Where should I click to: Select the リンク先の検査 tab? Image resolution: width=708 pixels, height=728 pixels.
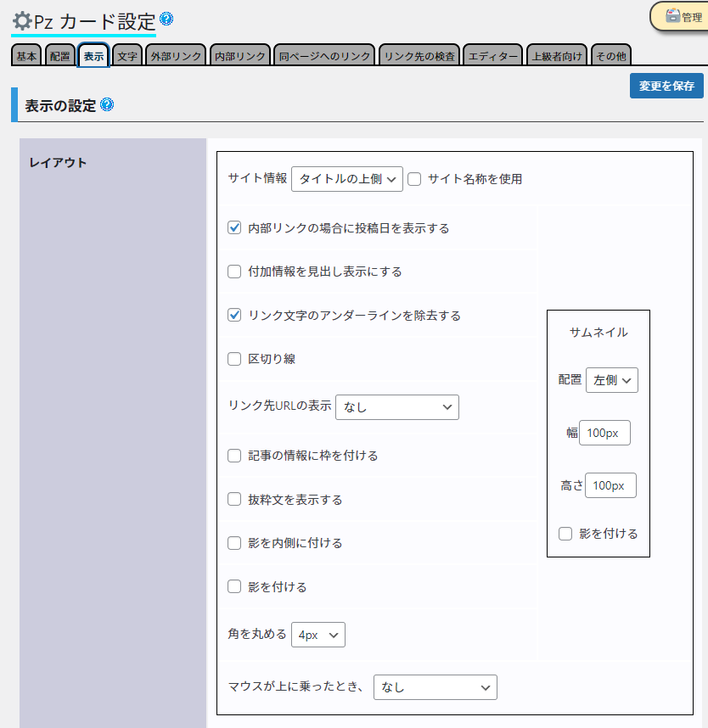[x=419, y=56]
